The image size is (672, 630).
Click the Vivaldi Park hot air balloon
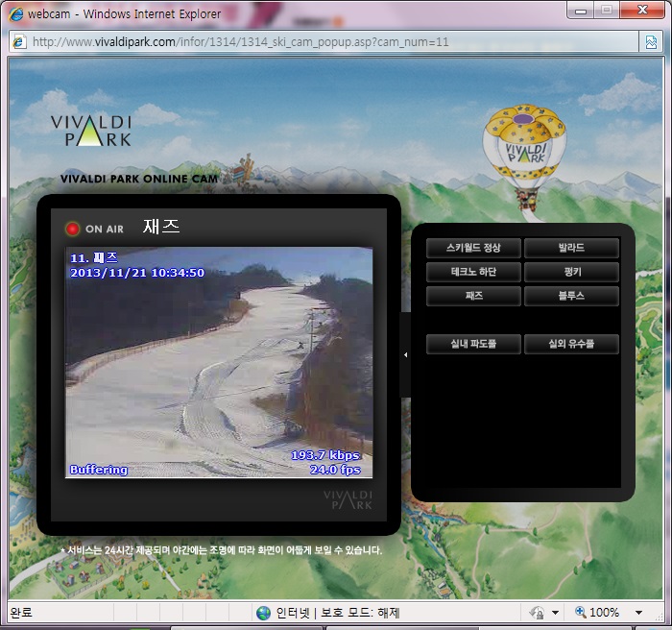(x=524, y=157)
